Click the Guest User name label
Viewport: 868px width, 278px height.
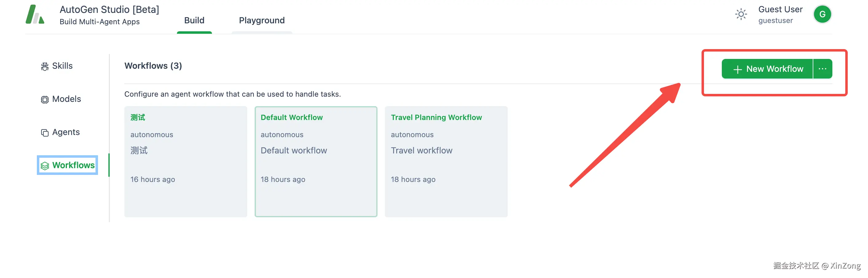780,10
